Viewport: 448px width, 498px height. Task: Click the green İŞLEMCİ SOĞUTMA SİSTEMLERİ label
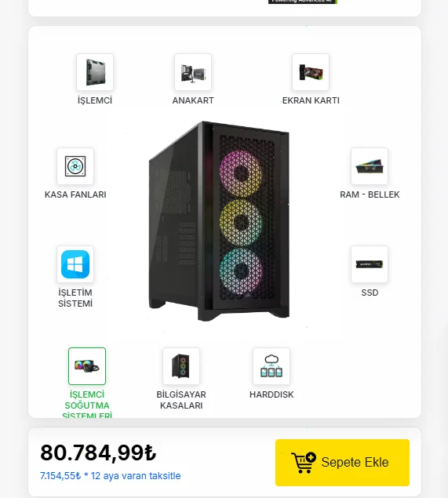click(87, 404)
